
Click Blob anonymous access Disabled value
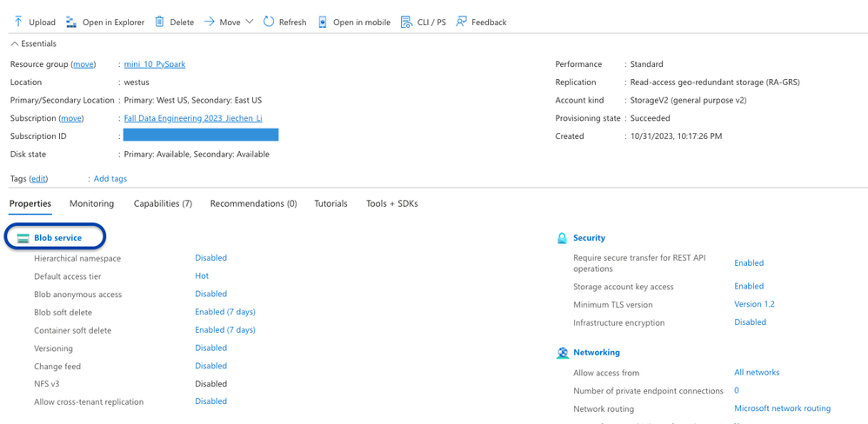coord(210,294)
